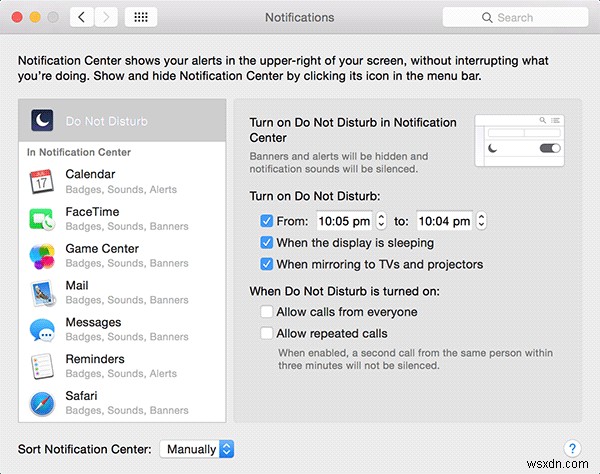600x474 pixels.
Task: Select the Game Center row title
Action: click(102, 249)
